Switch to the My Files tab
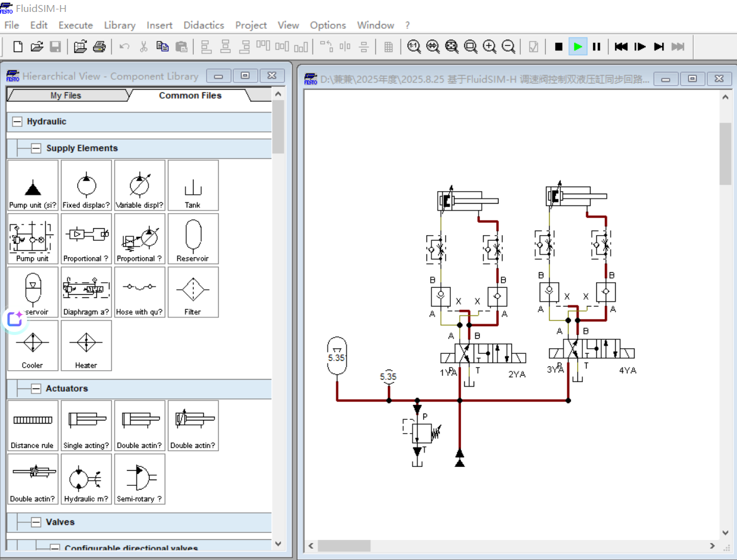This screenshot has width=737, height=560. click(66, 96)
